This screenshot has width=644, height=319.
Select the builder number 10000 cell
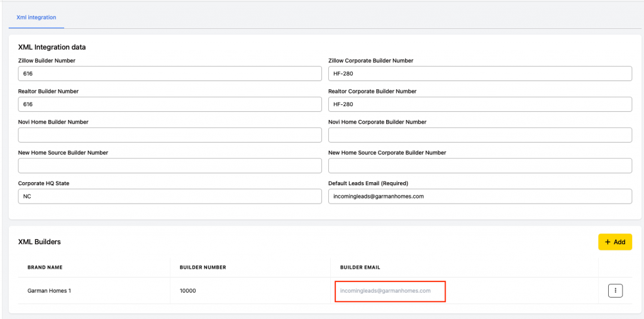pyautogui.click(x=250, y=291)
